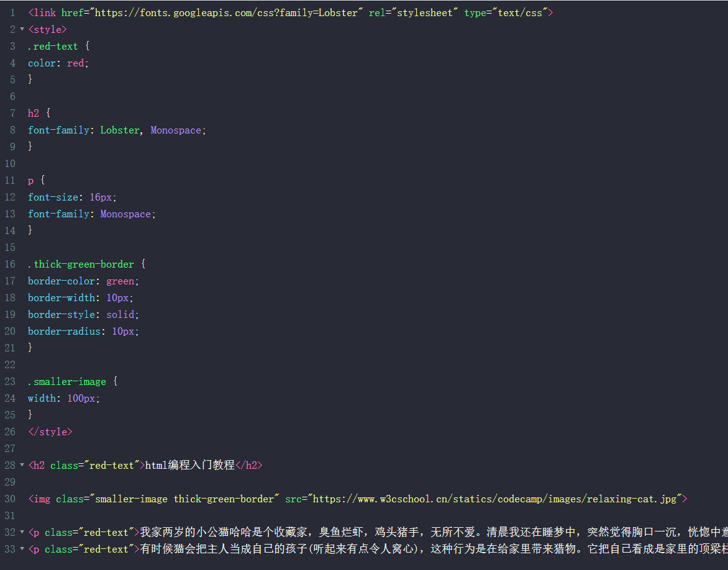This screenshot has height=570, width=728.
Task: Click the 'border-style: solid;' declaration
Action: click(84, 315)
